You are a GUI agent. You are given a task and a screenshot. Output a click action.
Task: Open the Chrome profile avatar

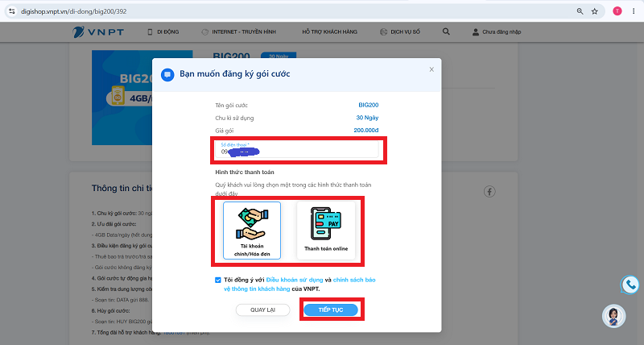[x=617, y=11]
